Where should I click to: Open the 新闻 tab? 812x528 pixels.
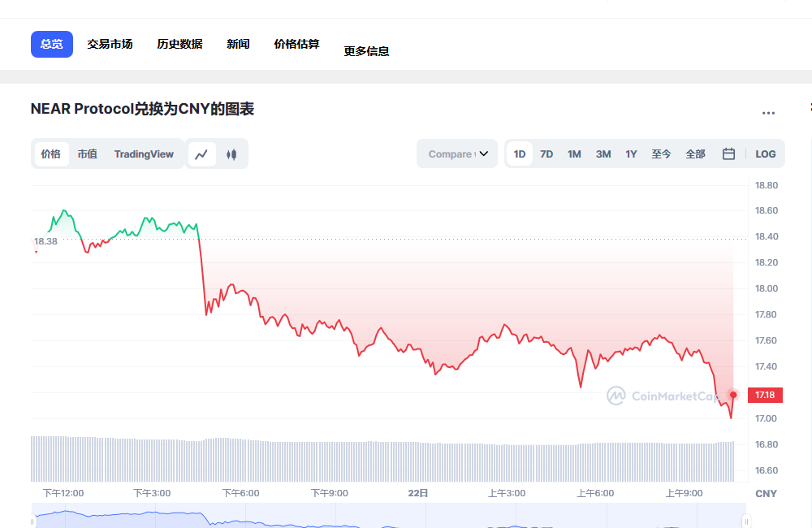point(238,44)
